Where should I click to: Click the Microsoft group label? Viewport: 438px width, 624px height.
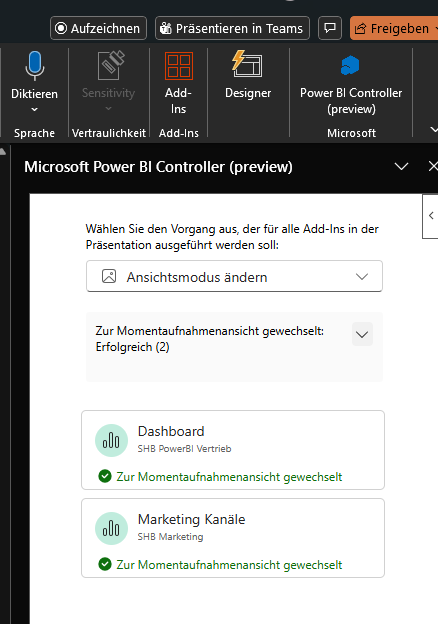click(351, 133)
